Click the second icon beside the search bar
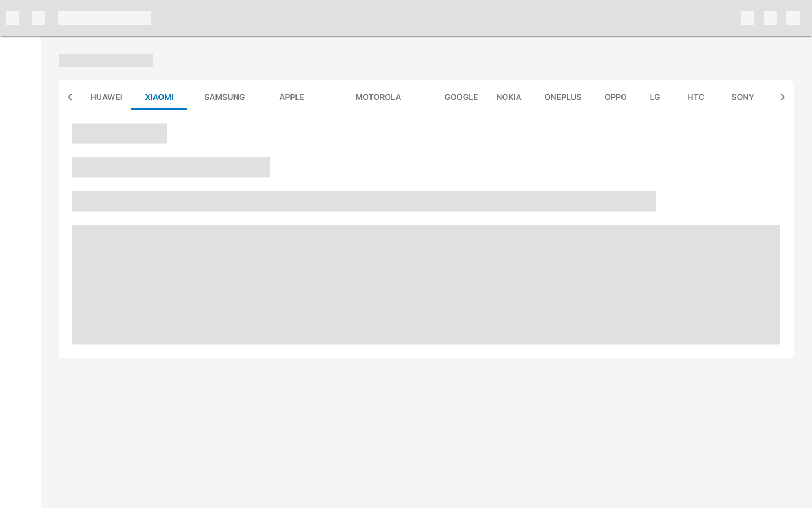 (x=38, y=18)
